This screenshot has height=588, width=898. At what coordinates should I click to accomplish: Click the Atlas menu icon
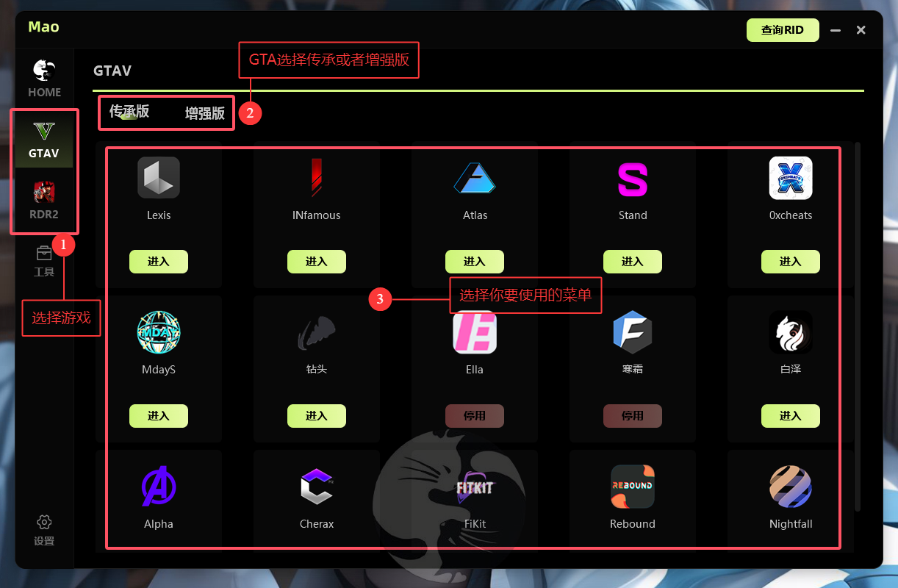(475, 178)
